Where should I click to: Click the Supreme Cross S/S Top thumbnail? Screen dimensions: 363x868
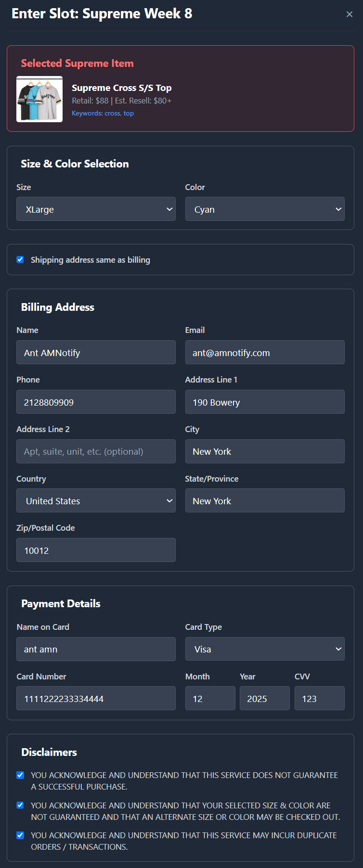(39, 100)
